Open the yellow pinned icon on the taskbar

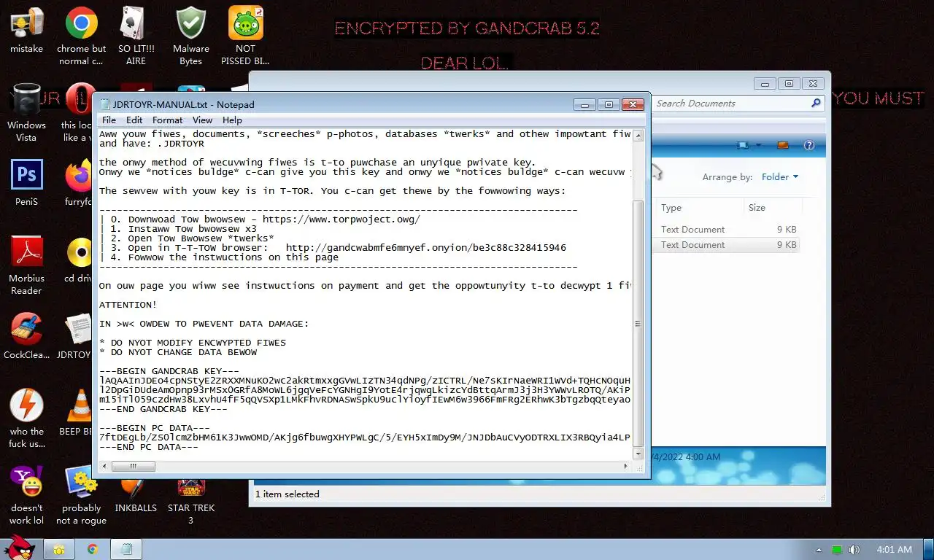tap(59, 549)
